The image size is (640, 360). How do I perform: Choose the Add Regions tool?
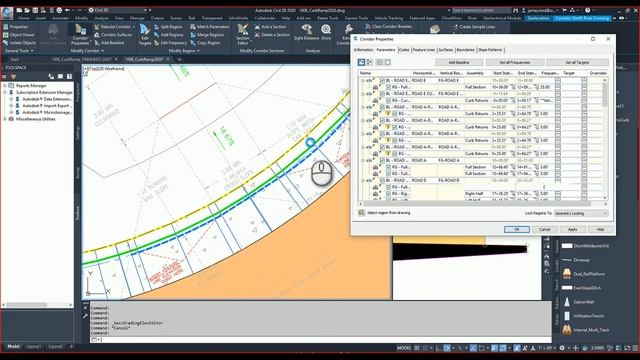coord(168,35)
